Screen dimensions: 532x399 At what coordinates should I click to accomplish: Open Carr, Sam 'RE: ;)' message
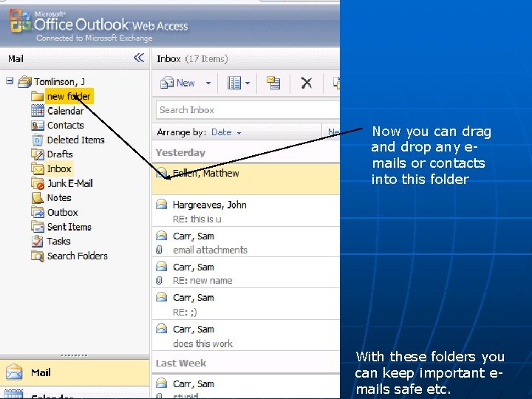click(246, 304)
